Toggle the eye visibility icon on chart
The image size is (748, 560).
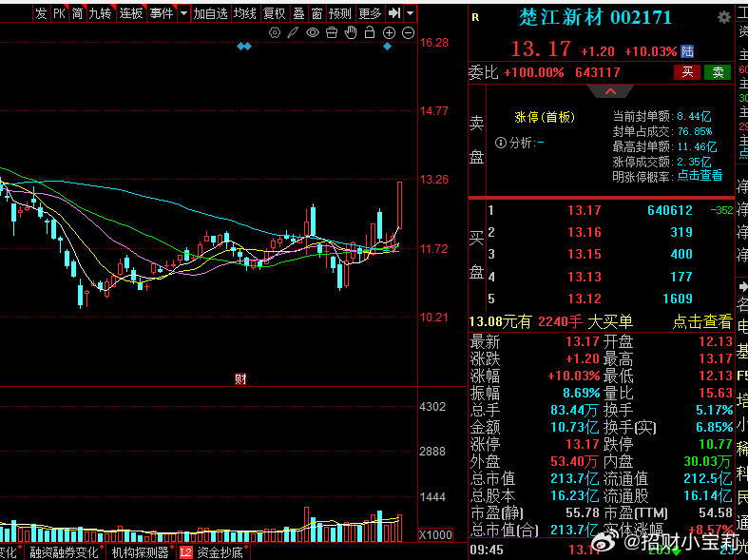[x=313, y=33]
